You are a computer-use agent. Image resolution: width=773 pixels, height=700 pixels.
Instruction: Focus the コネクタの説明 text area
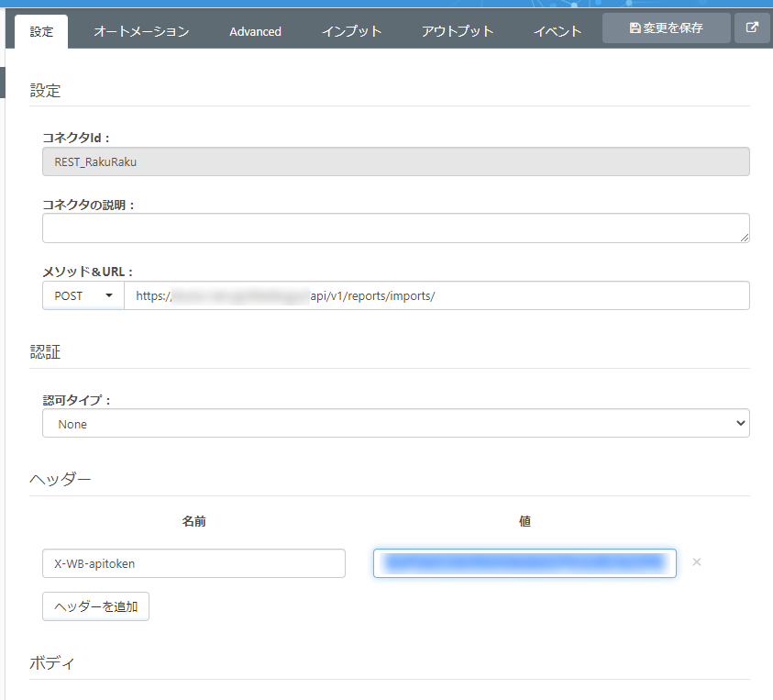tap(396, 228)
